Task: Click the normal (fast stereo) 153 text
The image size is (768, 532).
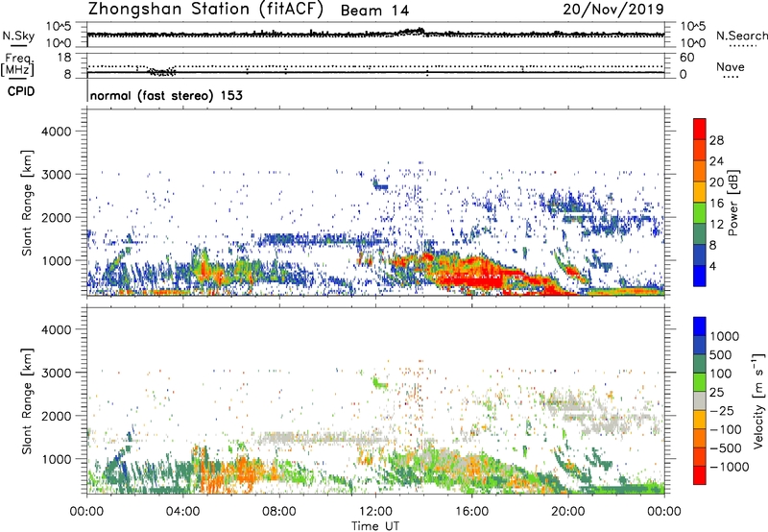Action: 166,95
